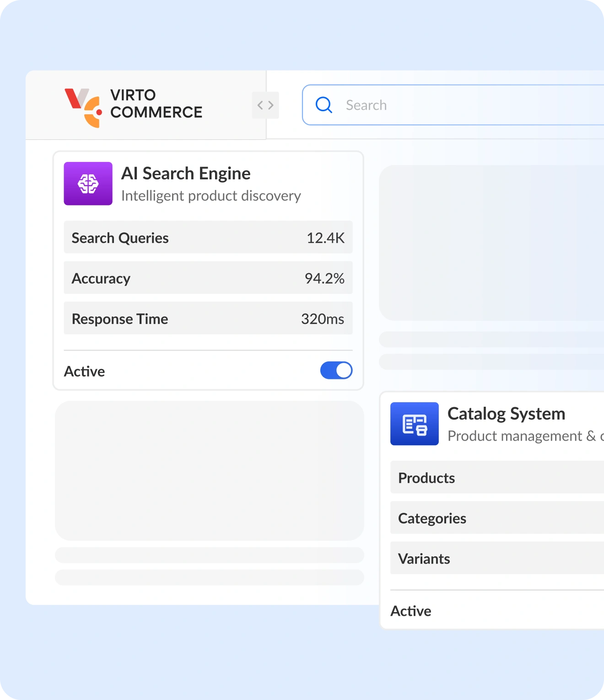The image size is (604, 700).
Task: Click the Active label on the AI card
Action: 85,371
